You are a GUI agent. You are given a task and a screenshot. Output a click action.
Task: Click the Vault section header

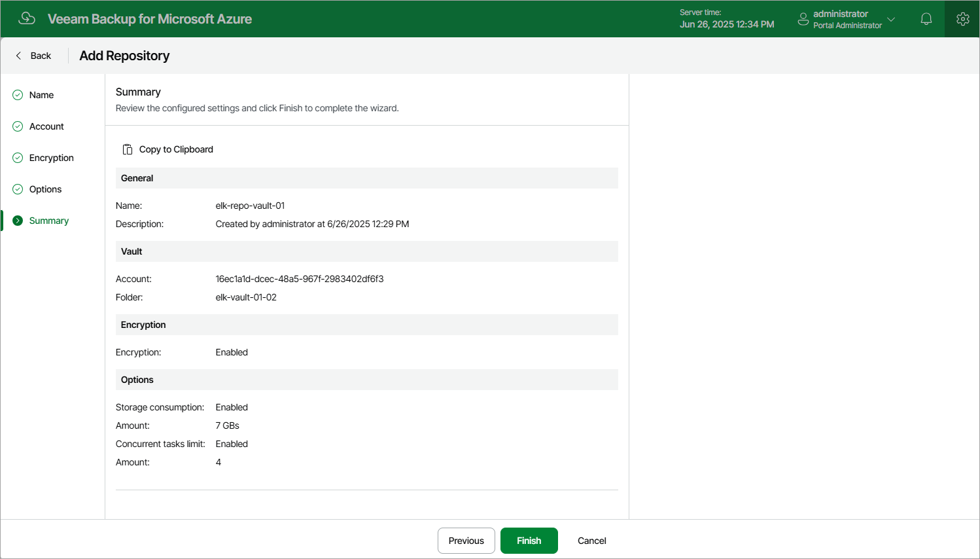[367, 251]
